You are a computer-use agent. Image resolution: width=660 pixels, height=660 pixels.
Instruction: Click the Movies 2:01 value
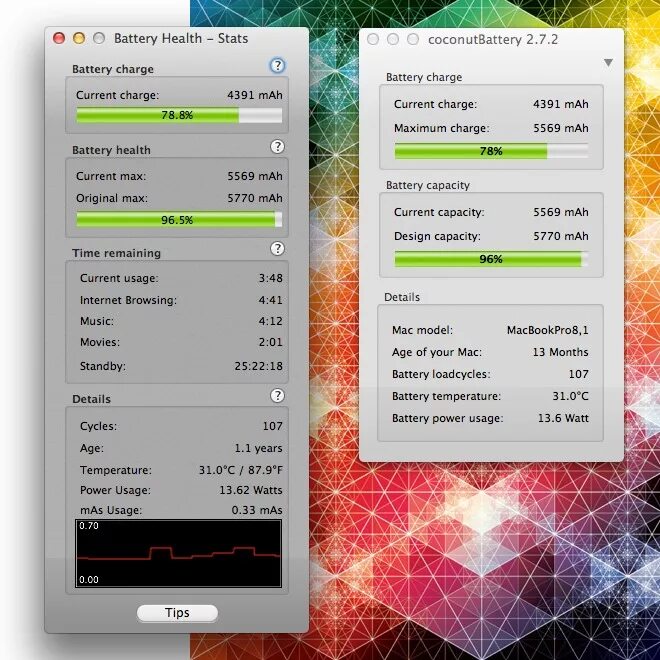[x=271, y=342]
